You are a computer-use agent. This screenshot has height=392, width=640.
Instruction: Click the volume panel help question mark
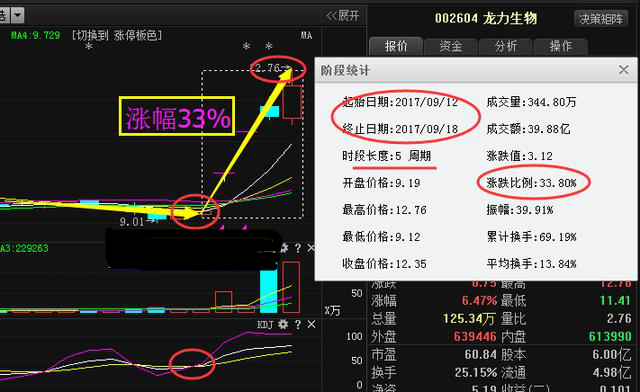click(298, 248)
